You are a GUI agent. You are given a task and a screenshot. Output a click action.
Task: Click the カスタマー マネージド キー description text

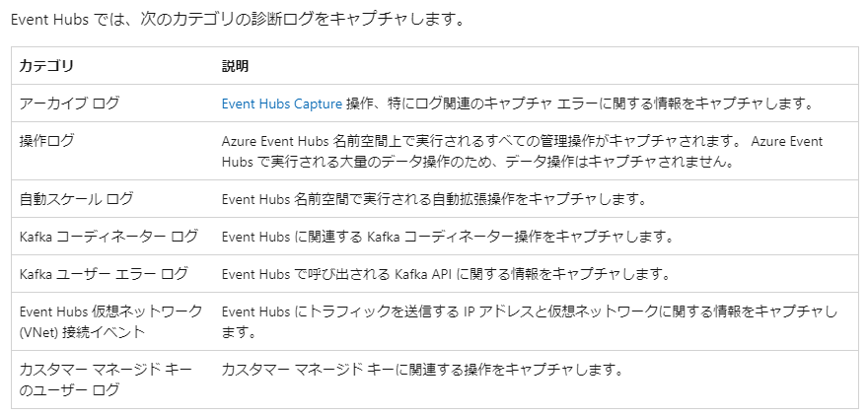[422, 369]
